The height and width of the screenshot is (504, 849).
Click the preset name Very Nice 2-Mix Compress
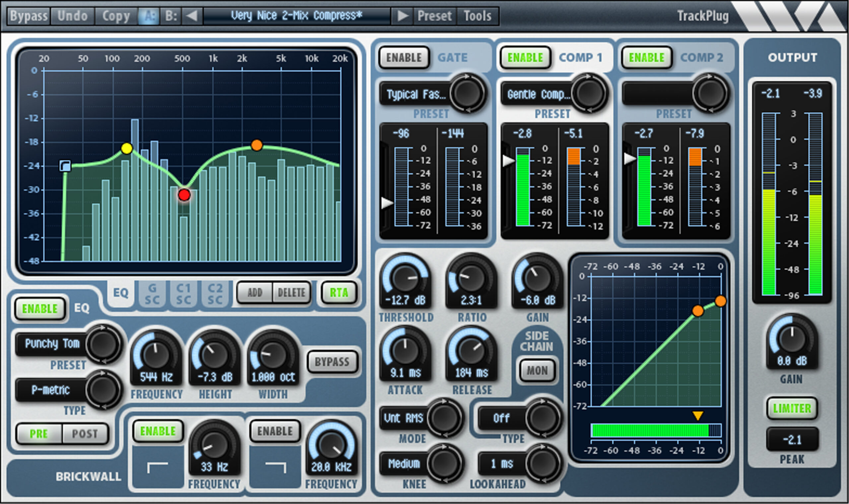pyautogui.click(x=297, y=16)
